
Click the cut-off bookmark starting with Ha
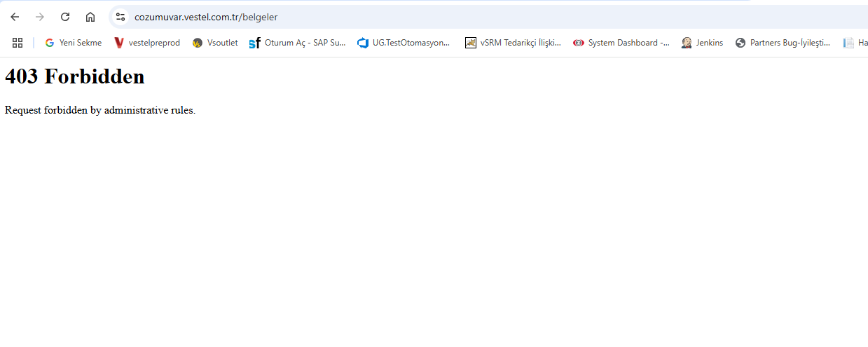[x=856, y=43]
